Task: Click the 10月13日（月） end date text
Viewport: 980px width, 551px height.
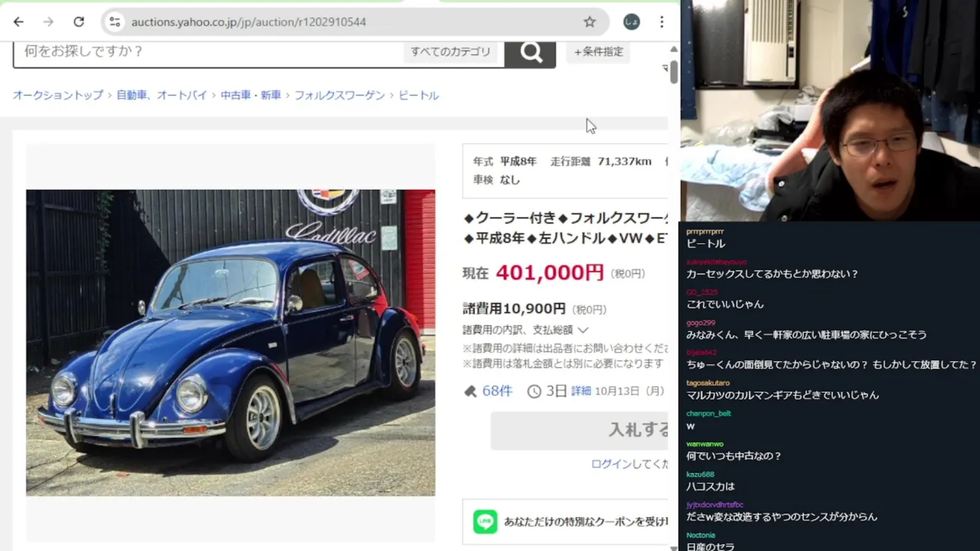Action: pos(629,391)
